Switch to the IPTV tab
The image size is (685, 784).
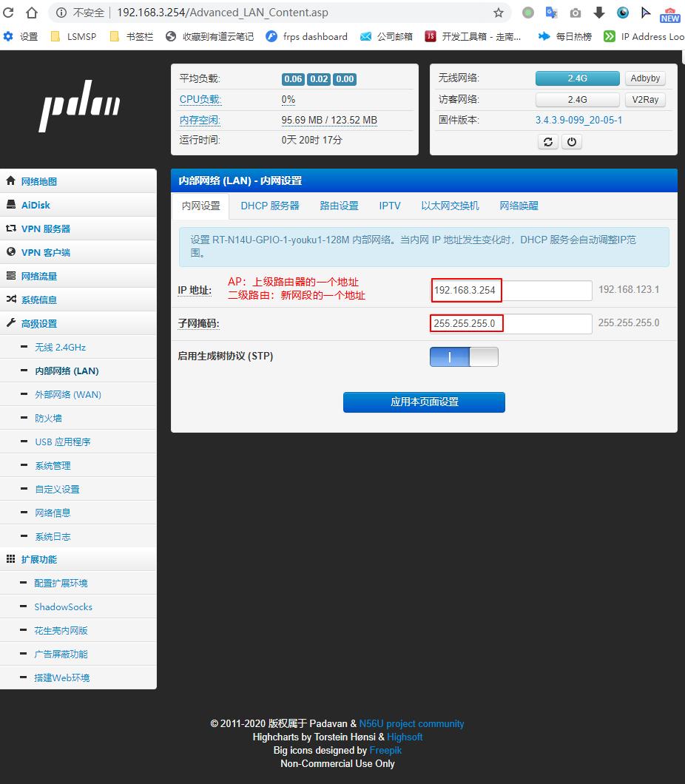click(x=390, y=206)
